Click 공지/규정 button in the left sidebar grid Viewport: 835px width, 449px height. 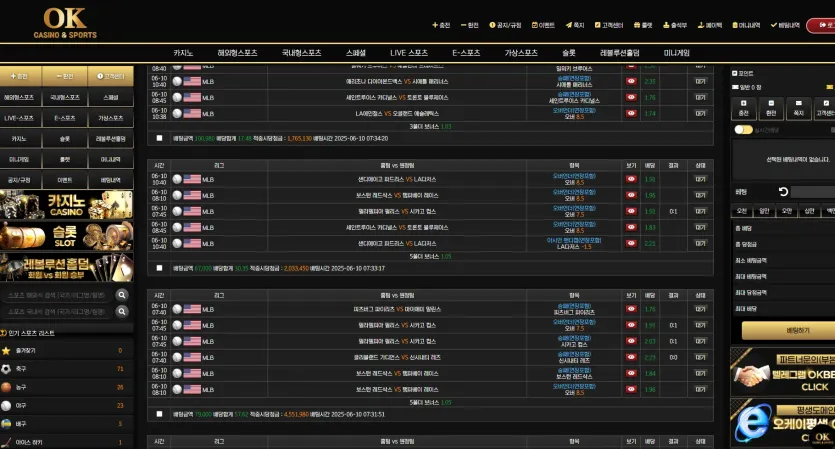tap(19, 180)
